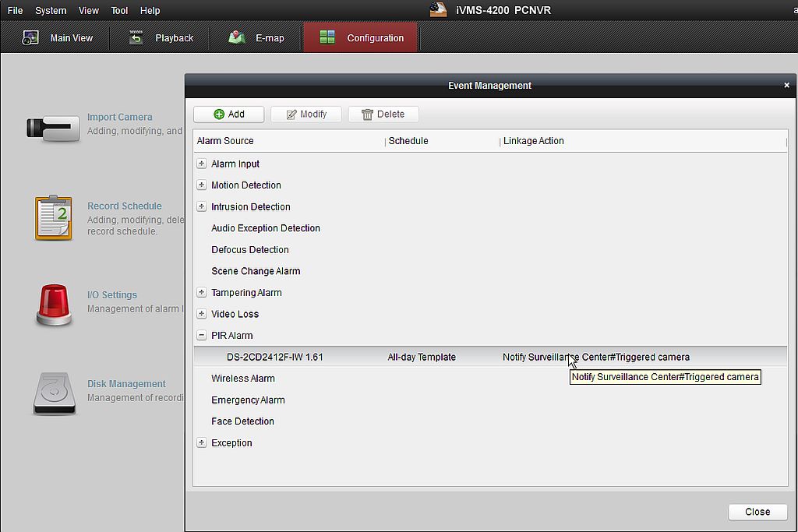Open the Record Schedule link
This screenshot has width=798, height=532.
124,206
